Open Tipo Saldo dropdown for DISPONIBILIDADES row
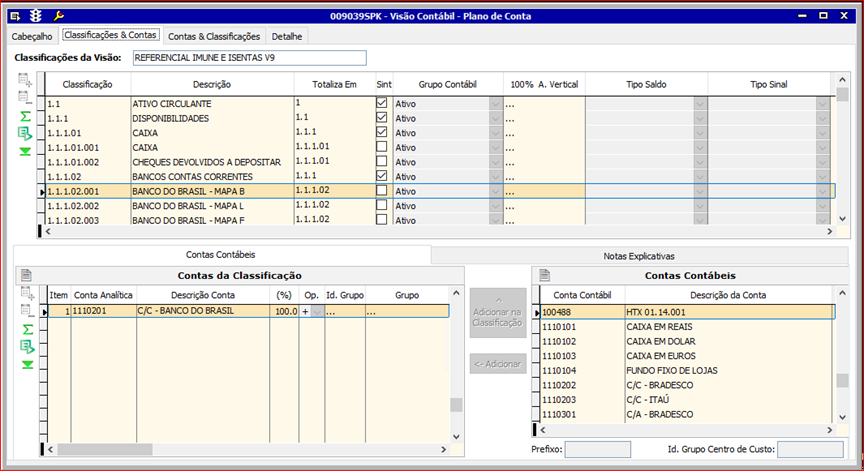The width and height of the screenshot is (864, 471). (x=699, y=118)
